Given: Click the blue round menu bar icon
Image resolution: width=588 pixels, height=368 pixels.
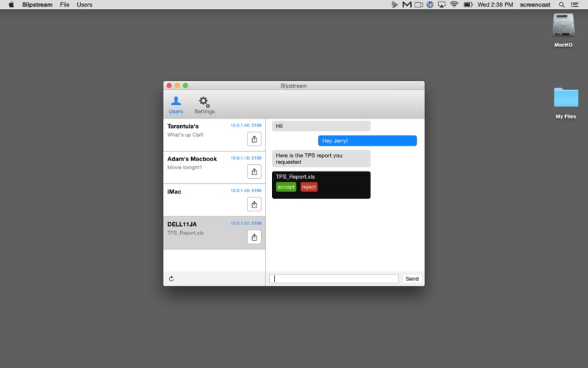Looking at the screenshot, I should (x=430, y=4).
